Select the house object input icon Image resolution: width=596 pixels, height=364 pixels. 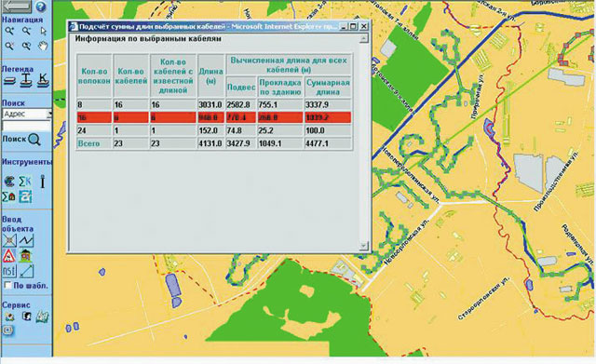tap(25, 256)
